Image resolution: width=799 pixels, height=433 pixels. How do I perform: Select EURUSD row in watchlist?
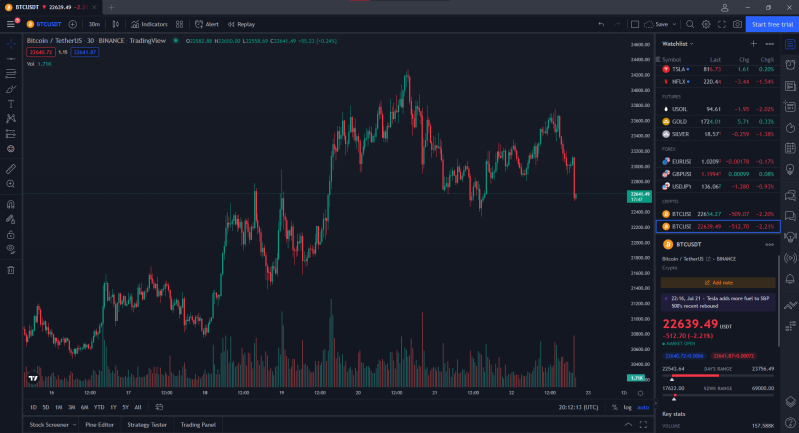[x=718, y=161]
